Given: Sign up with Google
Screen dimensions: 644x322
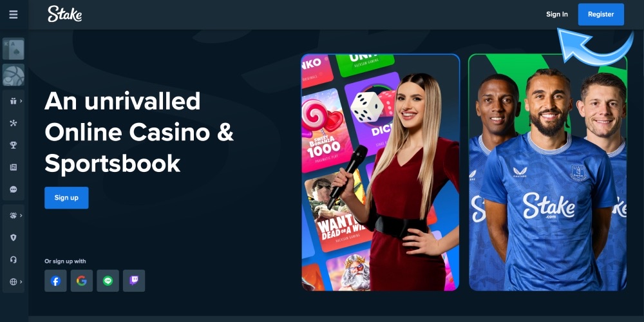Looking at the screenshot, I should click(82, 281).
